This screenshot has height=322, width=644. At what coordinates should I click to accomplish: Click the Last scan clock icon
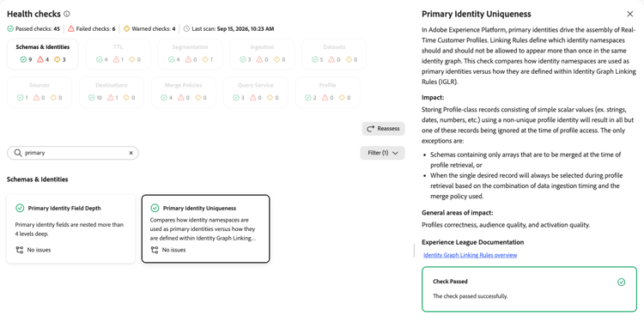coord(187,28)
